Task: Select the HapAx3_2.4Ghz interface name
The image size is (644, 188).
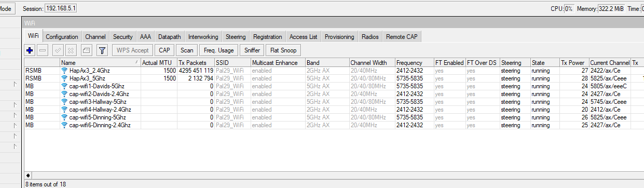Action: tap(89, 70)
